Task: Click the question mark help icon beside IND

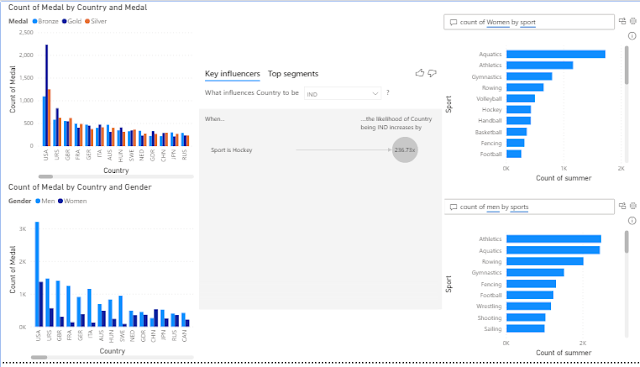Action: pyautogui.click(x=388, y=93)
